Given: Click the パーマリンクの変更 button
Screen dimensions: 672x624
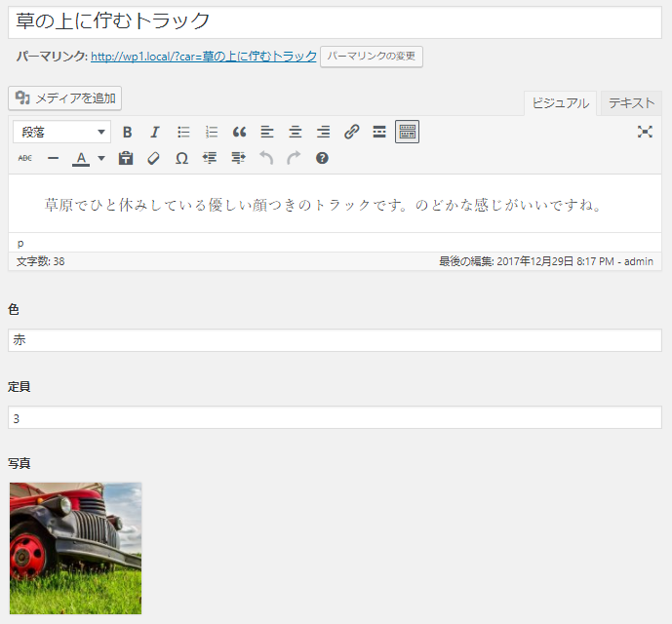Looking at the screenshot, I should tap(372, 57).
